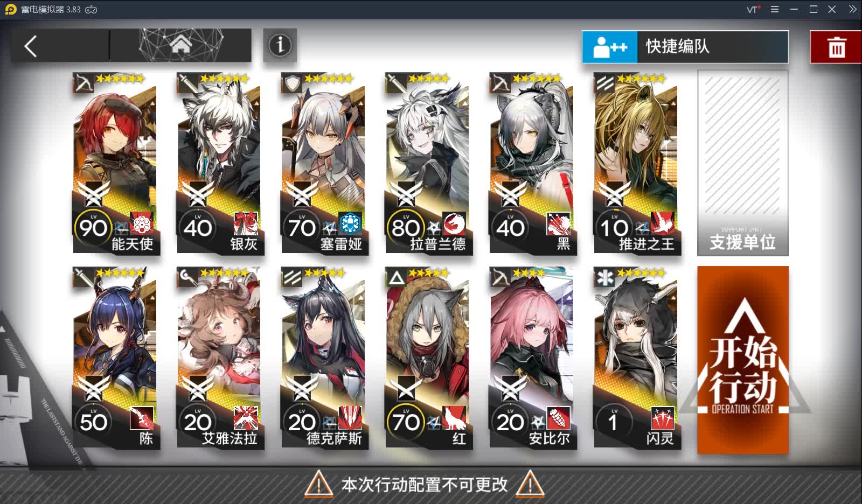This screenshot has width=862, height=504.
Task: Open the emulator hamburger menu
Action: pyautogui.click(x=775, y=9)
